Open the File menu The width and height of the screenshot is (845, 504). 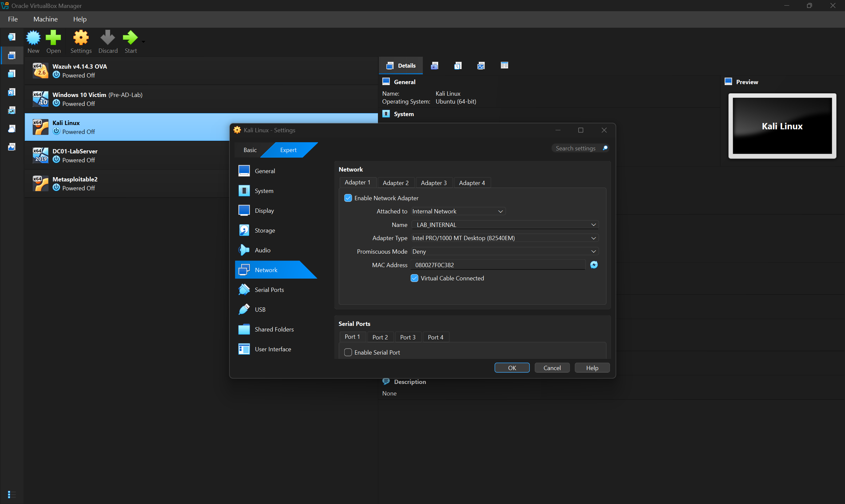pyautogui.click(x=13, y=19)
